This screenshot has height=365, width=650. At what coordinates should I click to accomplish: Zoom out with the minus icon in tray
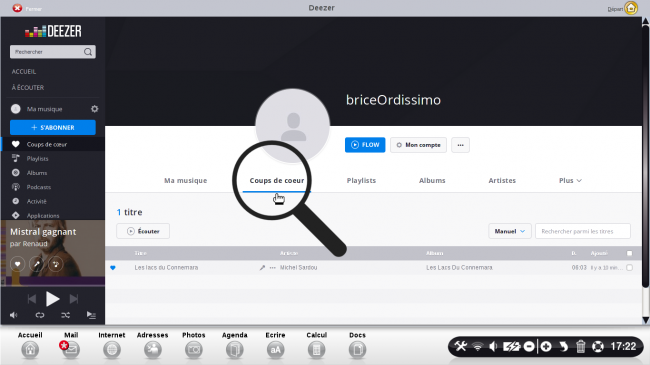pyautogui.click(x=529, y=346)
